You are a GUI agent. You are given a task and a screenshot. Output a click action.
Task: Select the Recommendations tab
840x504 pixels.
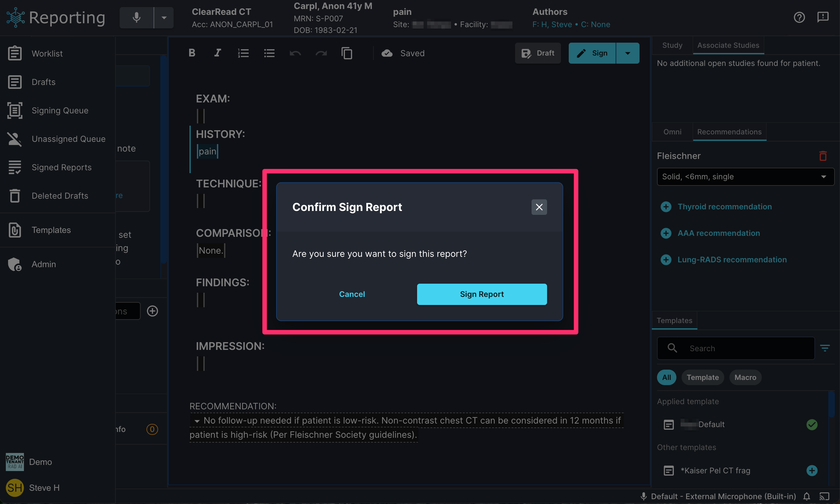tap(729, 132)
